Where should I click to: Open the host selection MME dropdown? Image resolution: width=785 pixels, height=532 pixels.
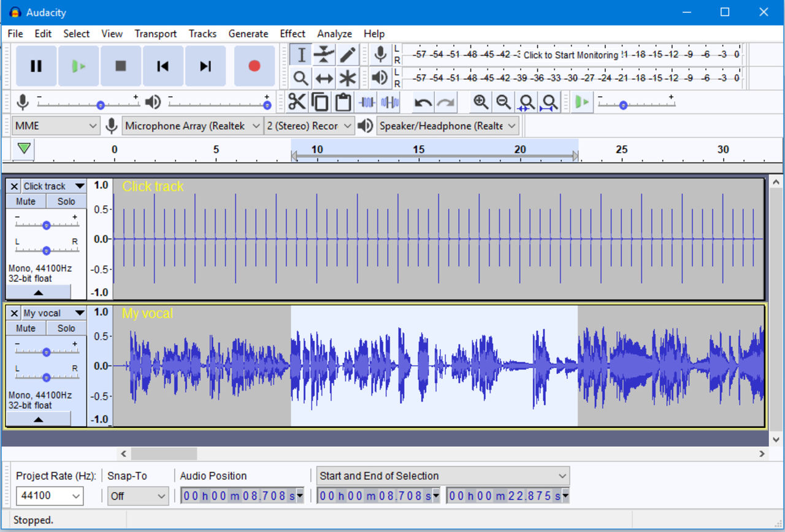click(x=55, y=126)
